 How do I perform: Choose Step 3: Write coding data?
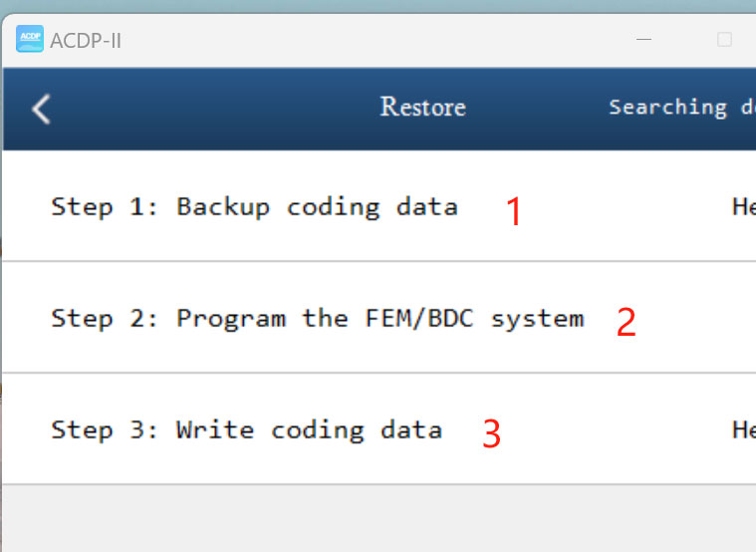click(246, 430)
